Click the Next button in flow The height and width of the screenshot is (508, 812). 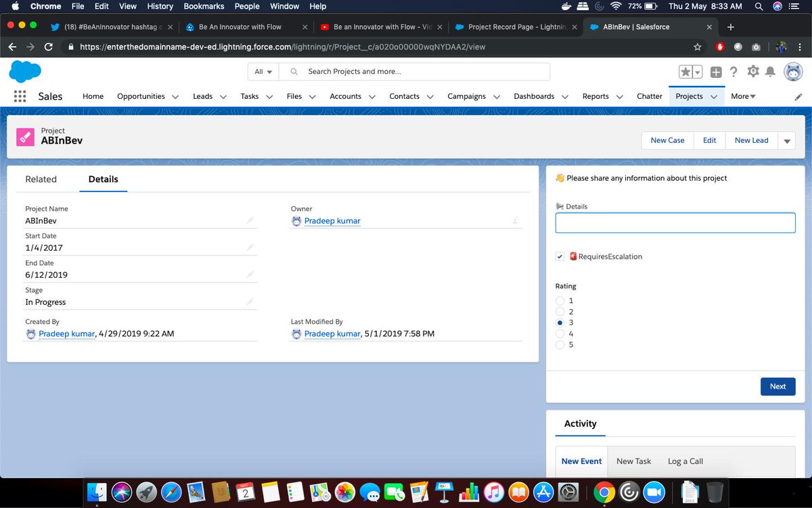(777, 386)
